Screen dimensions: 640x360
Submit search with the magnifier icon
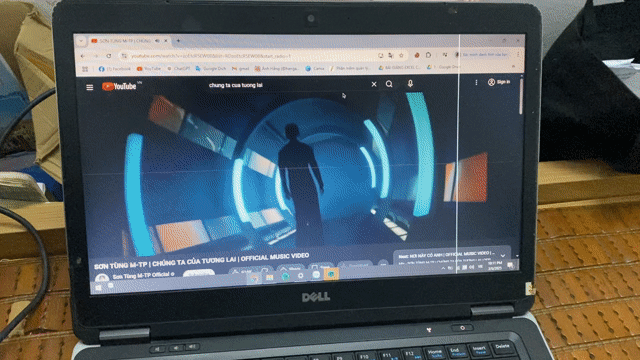pyautogui.click(x=389, y=84)
